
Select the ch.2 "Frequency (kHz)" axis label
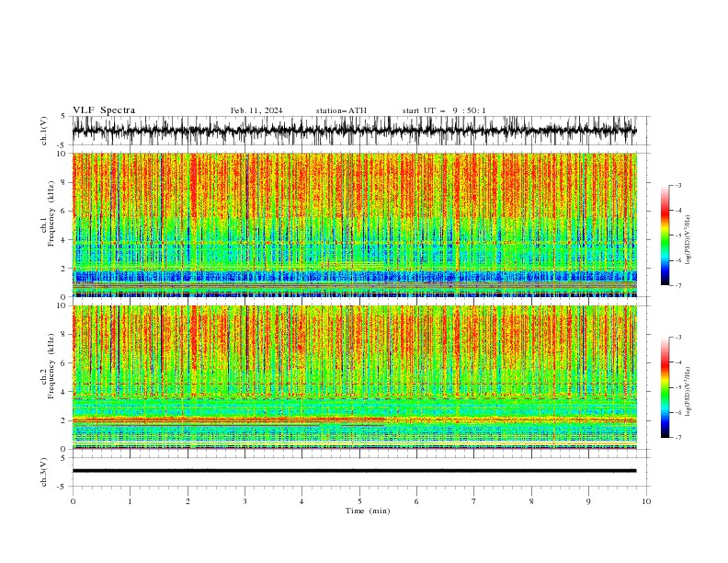tap(51, 366)
